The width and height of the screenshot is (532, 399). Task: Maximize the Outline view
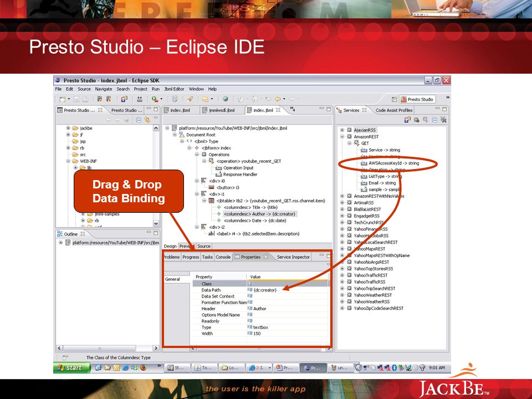(156, 233)
